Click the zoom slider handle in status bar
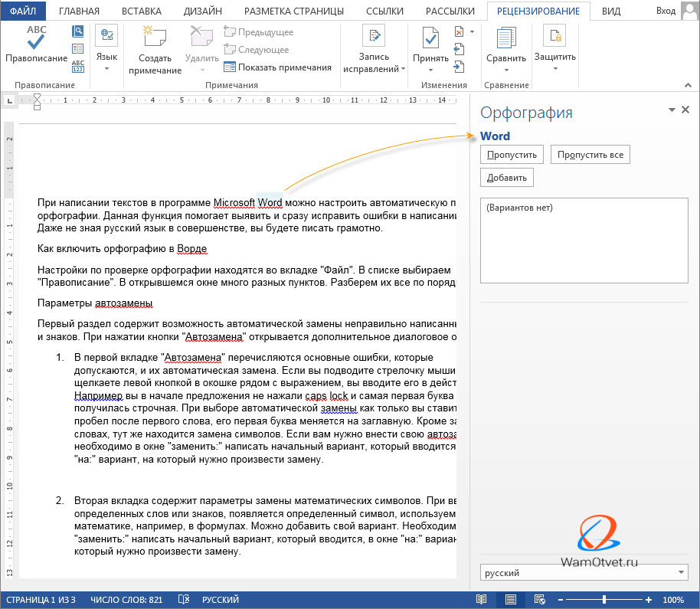The width and height of the screenshot is (700, 609). tap(604, 599)
